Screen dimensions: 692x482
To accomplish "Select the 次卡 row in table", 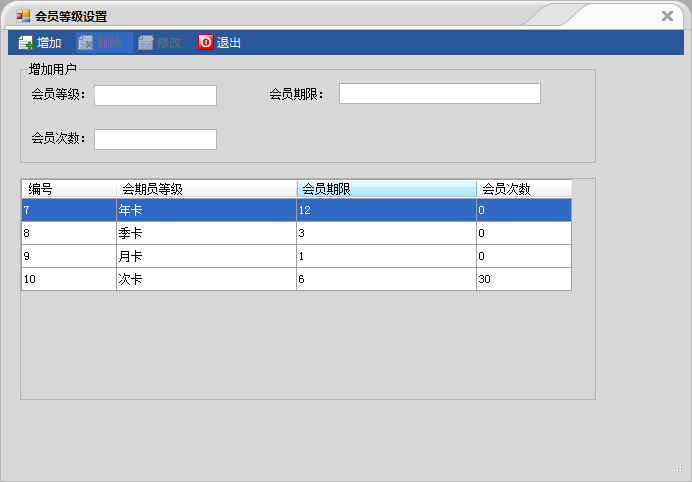I will click(206, 279).
